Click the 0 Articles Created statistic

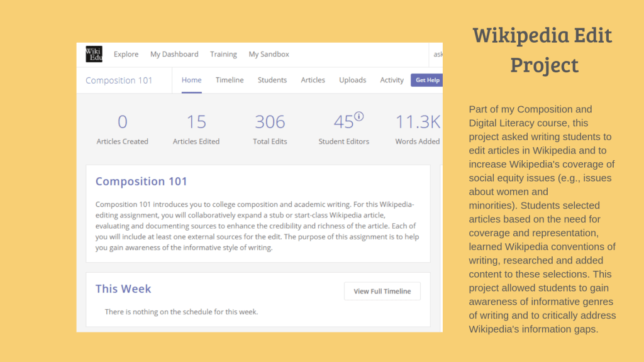click(123, 129)
